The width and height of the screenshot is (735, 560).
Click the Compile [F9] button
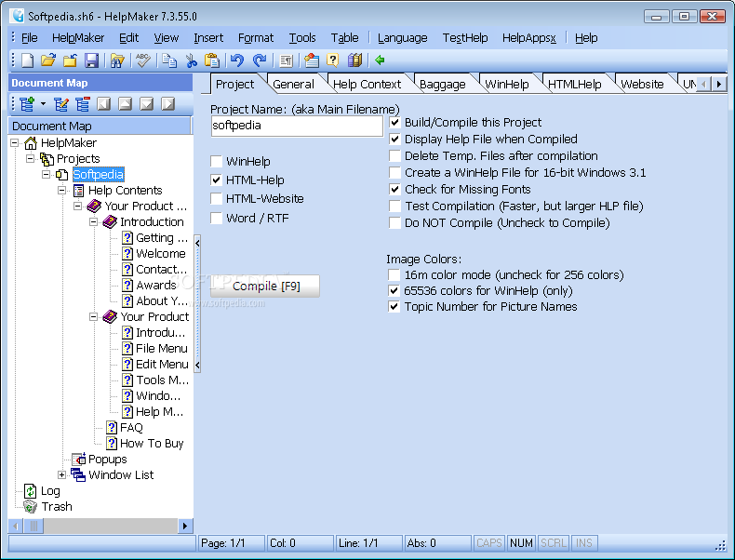pyautogui.click(x=265, y=286)
